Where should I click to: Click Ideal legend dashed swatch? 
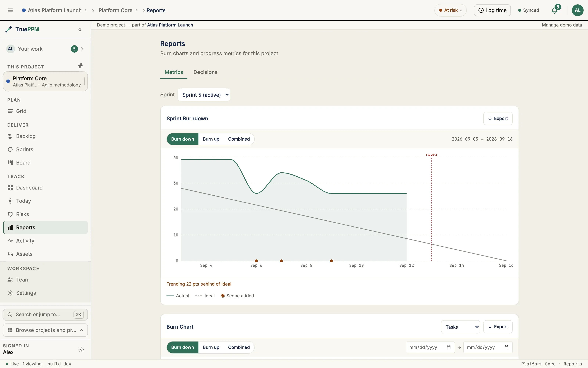(x=198, y=296)
